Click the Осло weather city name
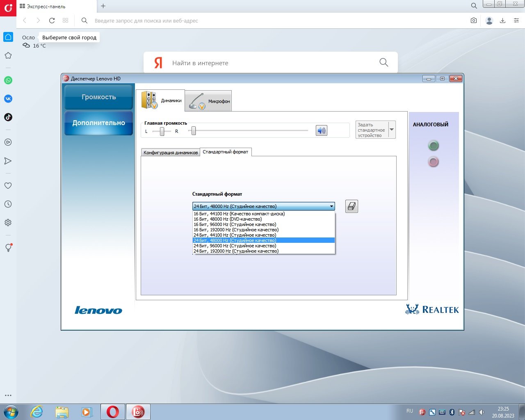This screenshot has height=420, width=525. point(28,37)
